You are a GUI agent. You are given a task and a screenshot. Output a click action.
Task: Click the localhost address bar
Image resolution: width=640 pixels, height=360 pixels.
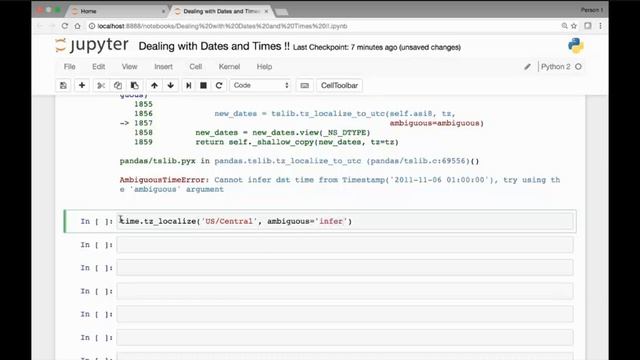pos(322,26)
